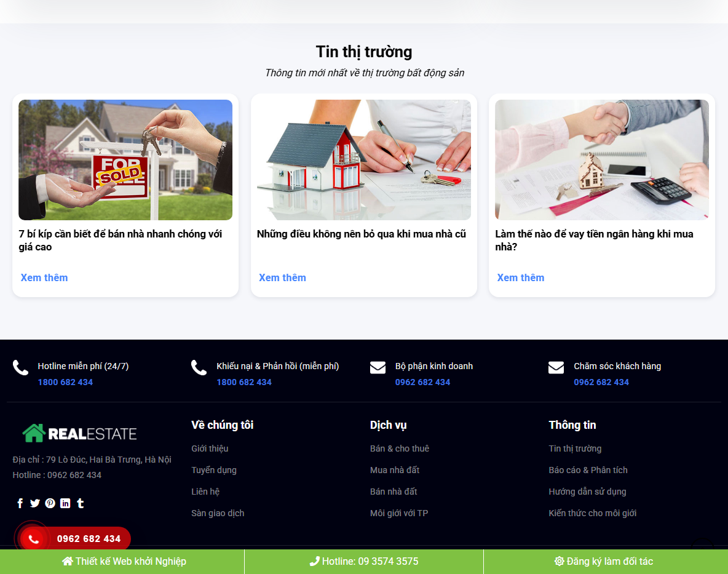Select Hotline: 09 3574 3575 in green bar
Image resolution: width=728 pixels, height=574 pixels.
[x=364, y=561]
